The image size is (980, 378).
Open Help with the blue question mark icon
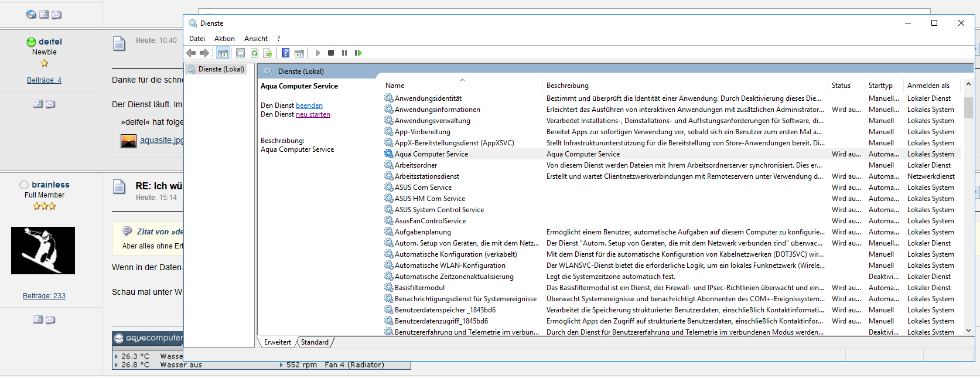point(285,53)
